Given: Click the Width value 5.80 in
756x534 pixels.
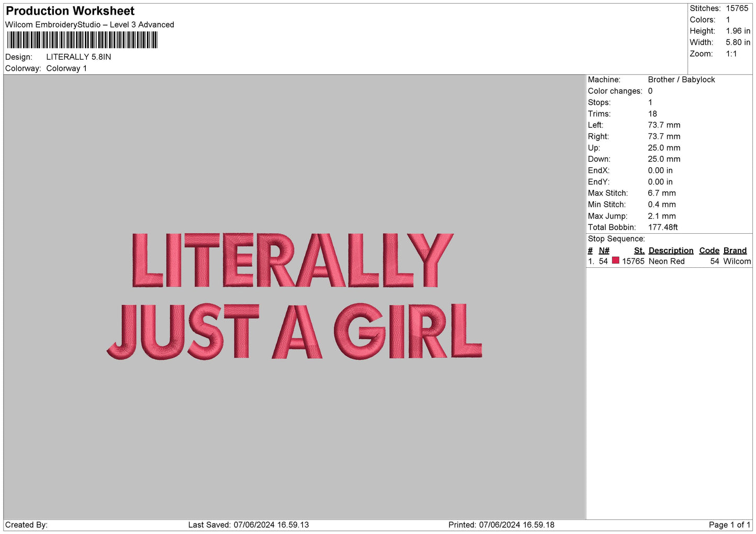Looking at the screenshot, I should [x=738, y=42].
